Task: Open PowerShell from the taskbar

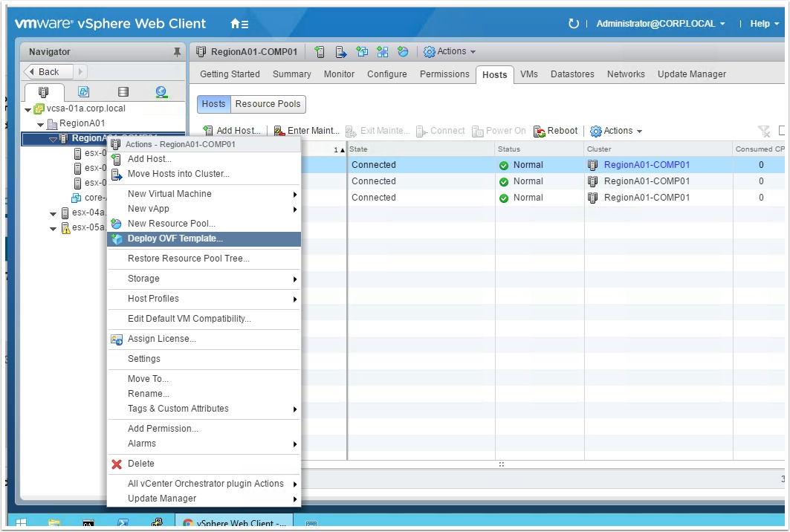Action: pyautogui.click(x=123, y=523)
